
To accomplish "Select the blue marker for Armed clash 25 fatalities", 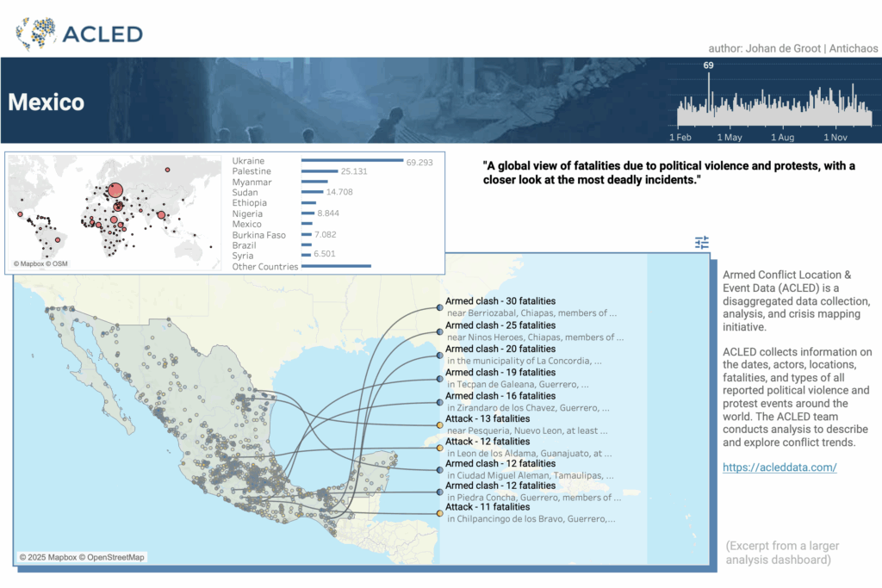I will point(439,331).
